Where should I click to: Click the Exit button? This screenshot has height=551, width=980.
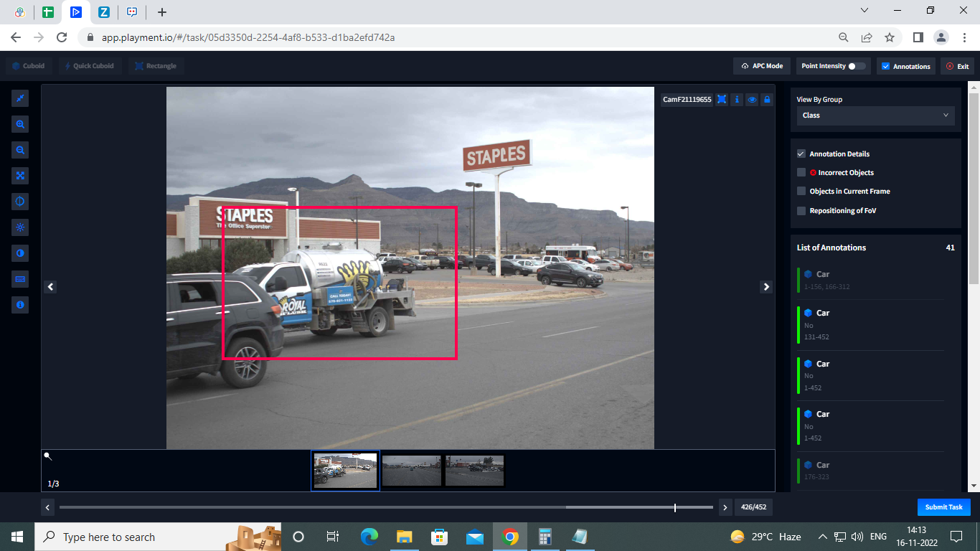957,66
